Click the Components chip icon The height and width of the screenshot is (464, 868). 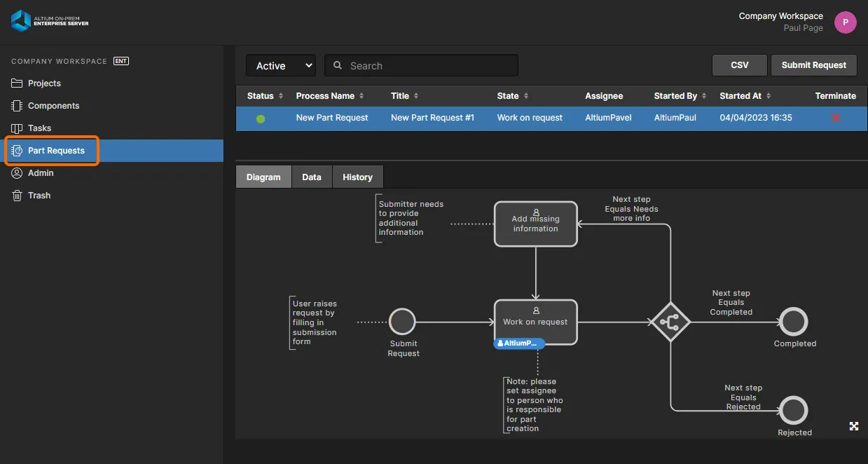pos(18,106)
